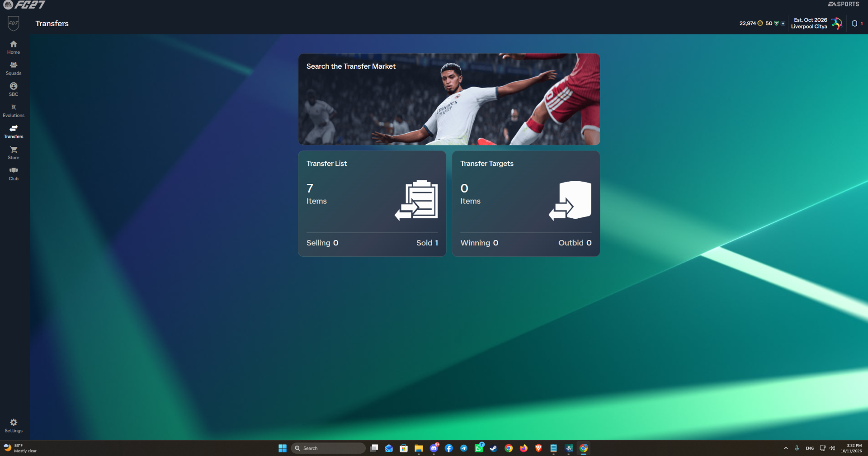Open Evolutions from the sidebar
Screen dimensions: 868x456
[14, 111]
